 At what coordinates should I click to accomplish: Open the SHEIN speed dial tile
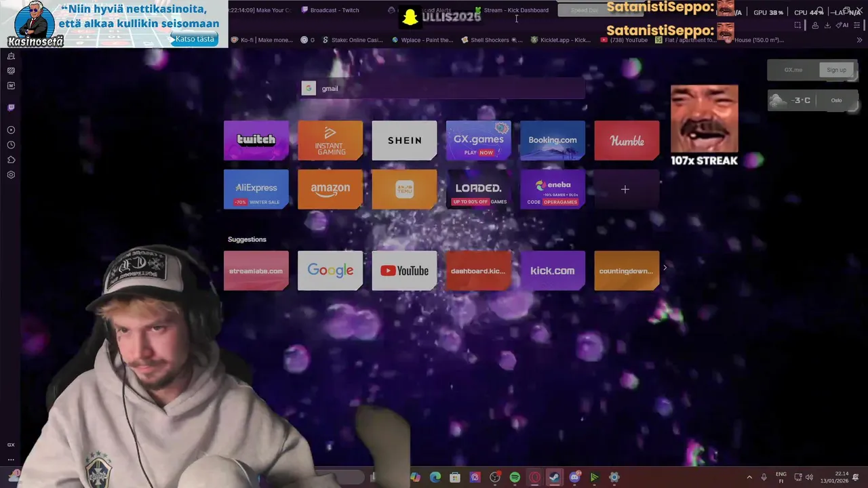pos(404,140)
